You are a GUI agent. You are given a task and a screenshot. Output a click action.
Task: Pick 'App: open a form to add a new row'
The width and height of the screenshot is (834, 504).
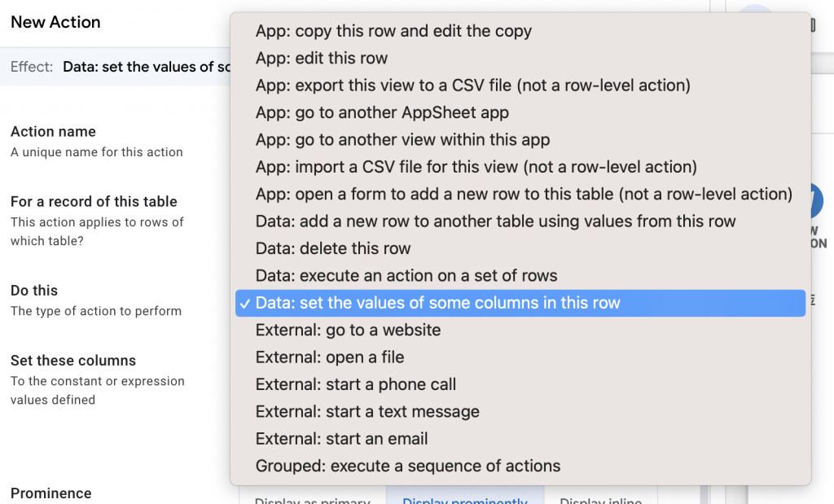[x=524, y=194]
